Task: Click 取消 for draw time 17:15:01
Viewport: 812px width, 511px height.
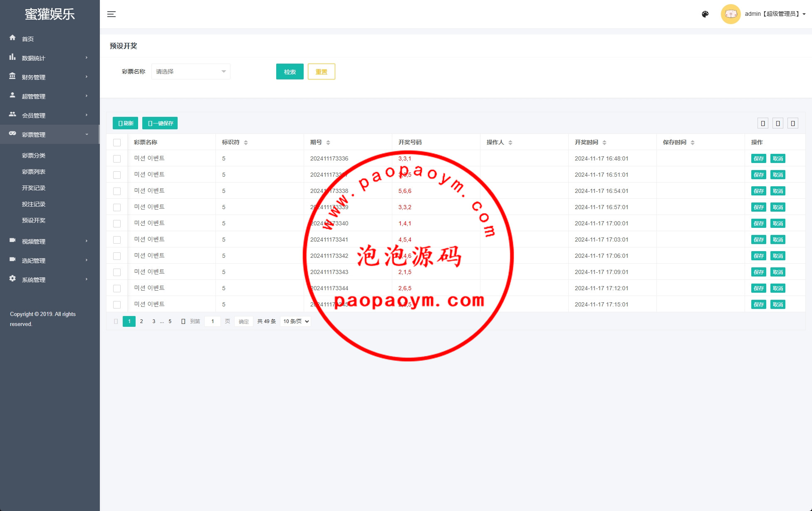Action: (x=778, y=304)
